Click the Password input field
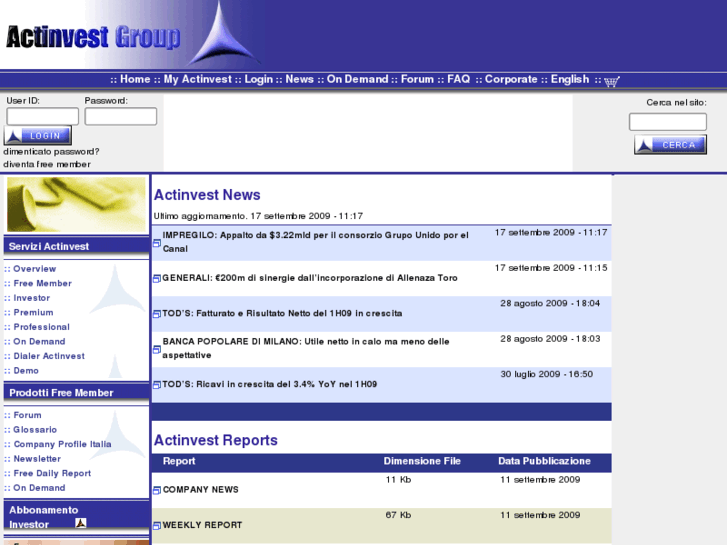 (121, 116)
